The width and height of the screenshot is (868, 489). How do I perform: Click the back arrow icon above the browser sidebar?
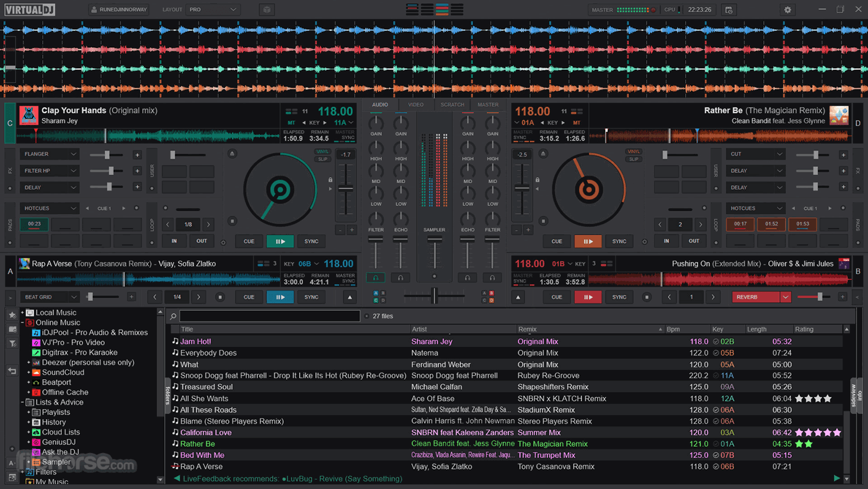[x=11, y=370]
